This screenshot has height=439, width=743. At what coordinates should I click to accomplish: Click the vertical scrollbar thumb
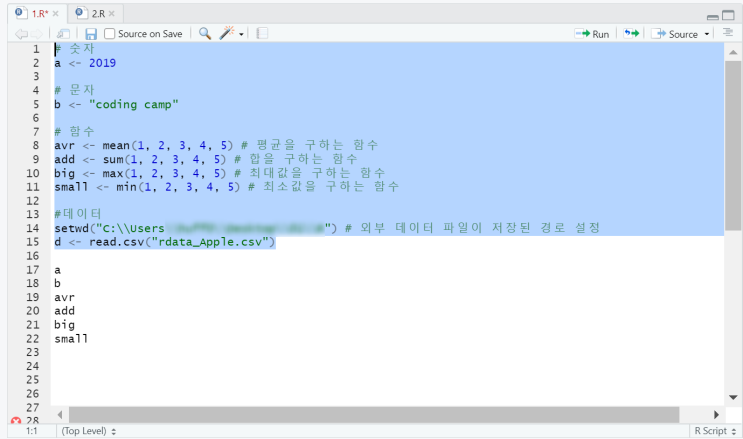click(x=733, y=146)
